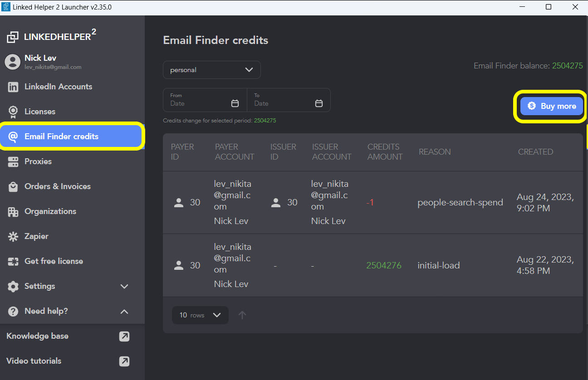The width and height of the screenshot is (588, 380).
Task: Click the PAYER ID column header
Action: (x=182, y=152)
